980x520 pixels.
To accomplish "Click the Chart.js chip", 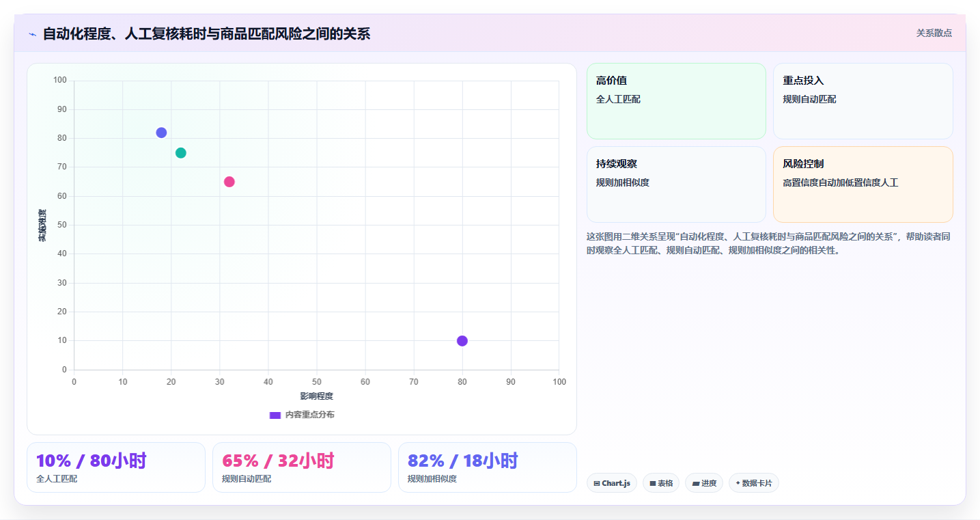I will point(612,483).
